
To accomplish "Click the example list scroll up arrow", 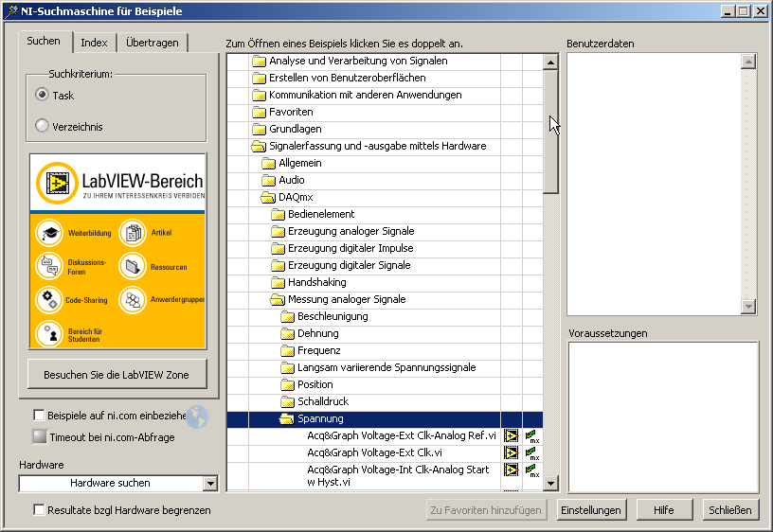I will tap(550, 62).
